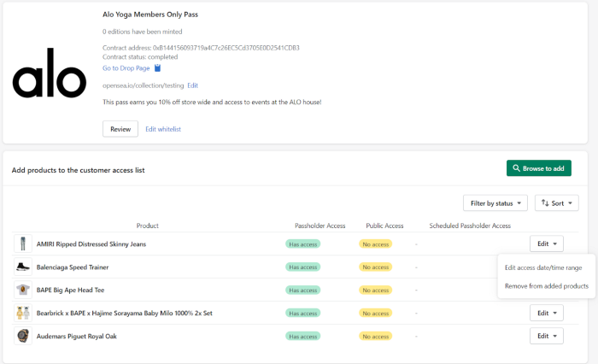Choose Remove from added products
Image resolution: width=598 pixels, height=364 pixels.
547,286
